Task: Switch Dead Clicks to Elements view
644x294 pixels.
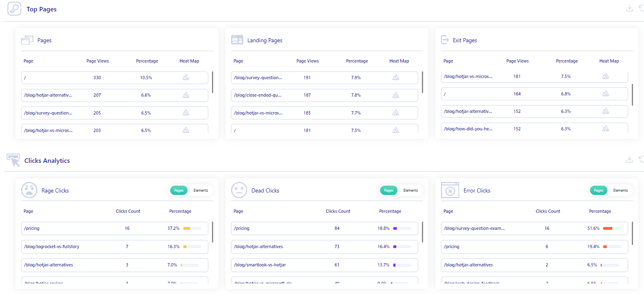Action: [411, 190]
